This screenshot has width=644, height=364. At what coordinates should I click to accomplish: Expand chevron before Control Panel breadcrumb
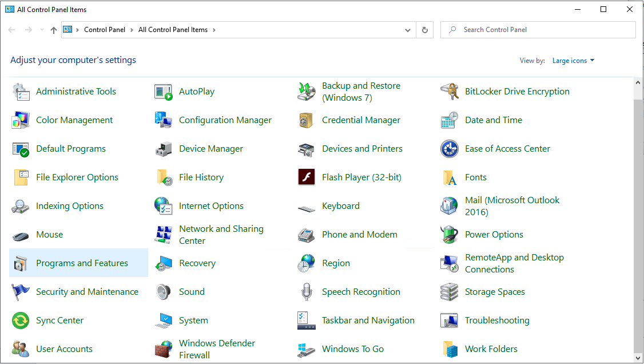[77, 30]
